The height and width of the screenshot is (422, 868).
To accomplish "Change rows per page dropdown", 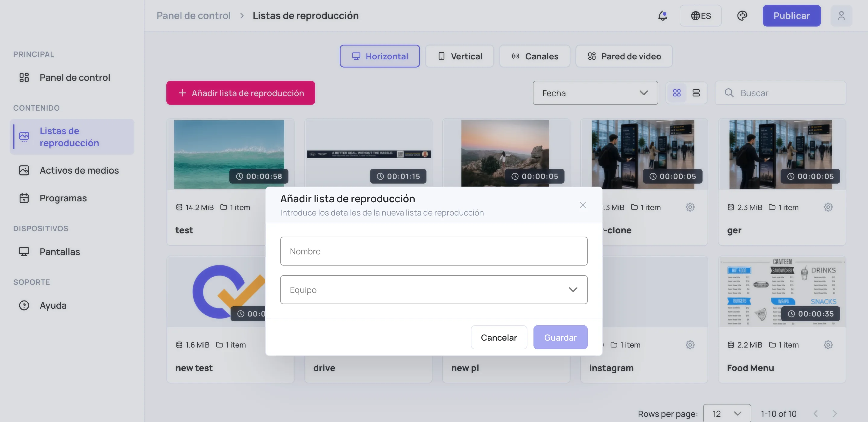I will (727, 413).
